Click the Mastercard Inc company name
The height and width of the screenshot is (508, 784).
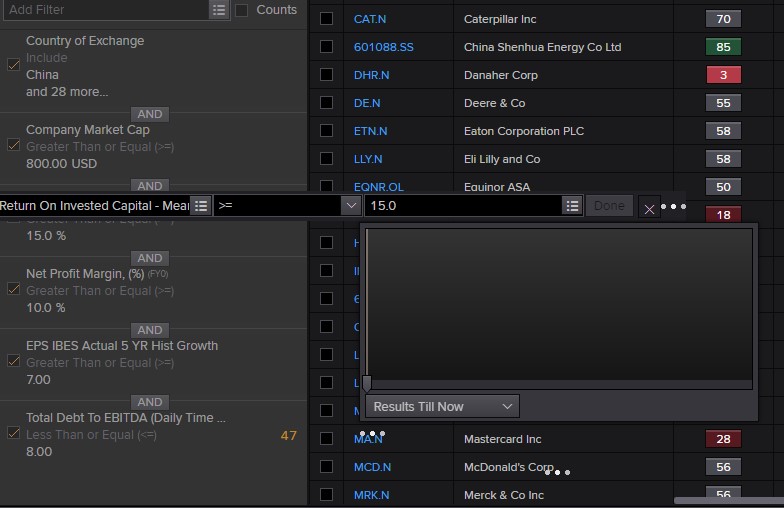(x=502, y=439)
